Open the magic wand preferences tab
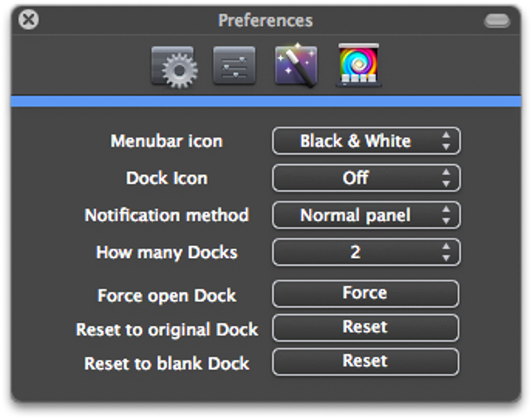Viewport: 532px width, 419px height. (296, 66)
